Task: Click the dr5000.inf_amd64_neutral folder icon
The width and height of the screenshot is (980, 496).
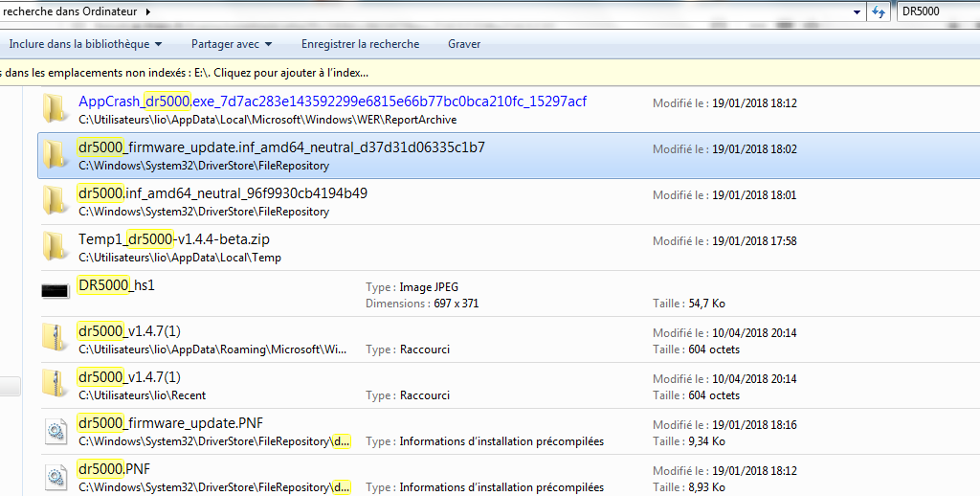Action: [55, 200]
